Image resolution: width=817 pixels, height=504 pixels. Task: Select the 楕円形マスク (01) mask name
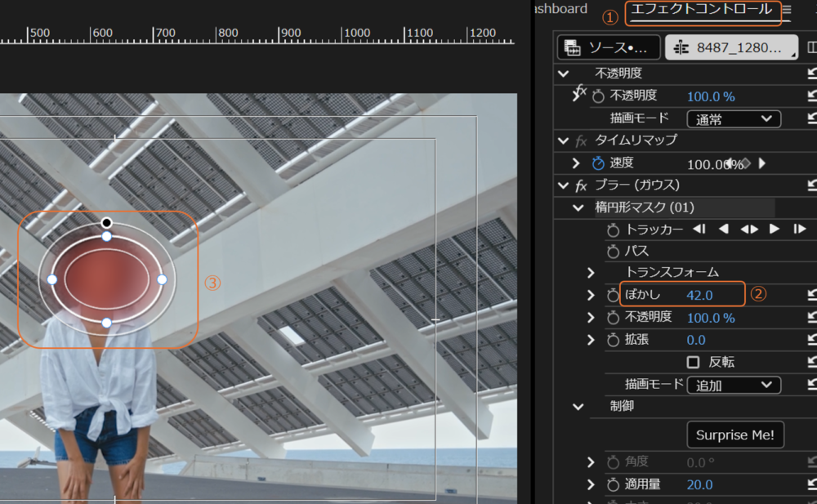coord(645,207)
